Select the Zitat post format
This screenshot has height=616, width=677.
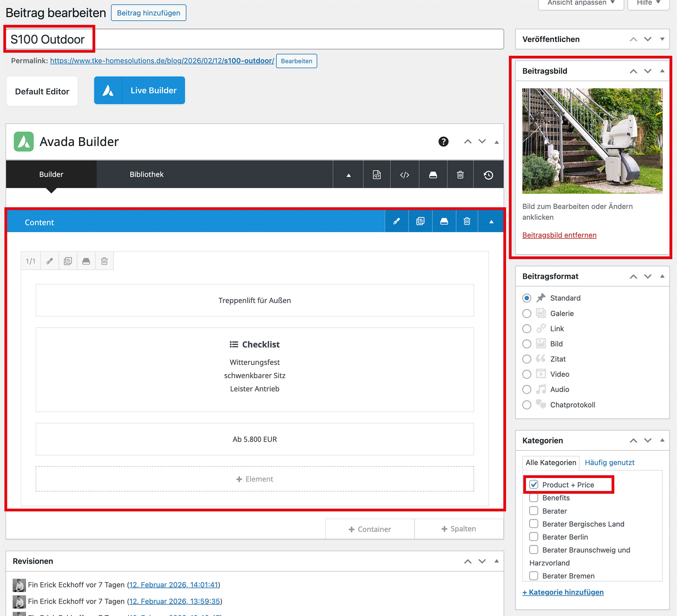click(x=527, y=359)
